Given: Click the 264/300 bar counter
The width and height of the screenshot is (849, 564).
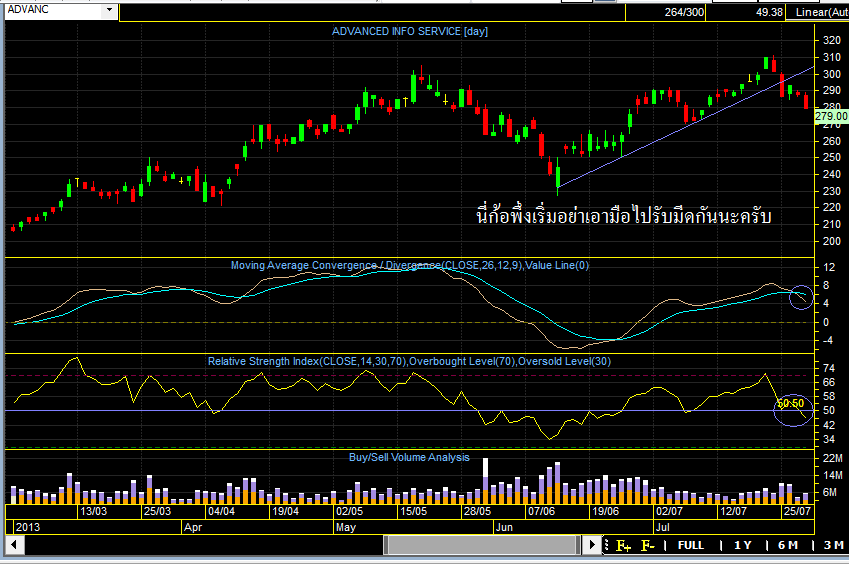Looking at the screenshot, I should [684, 12].
